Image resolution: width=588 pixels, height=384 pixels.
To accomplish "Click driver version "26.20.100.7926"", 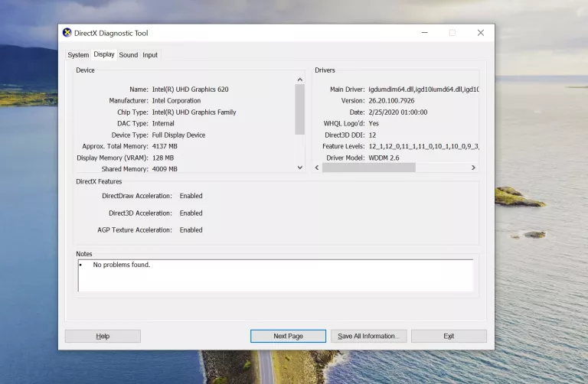I will click(391, 100).
